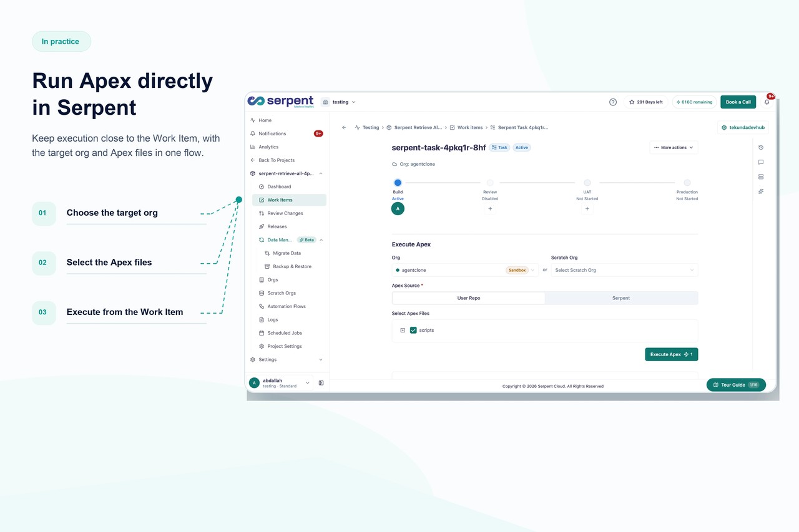Select Work Items in the sidebar

tap(289, 200)
